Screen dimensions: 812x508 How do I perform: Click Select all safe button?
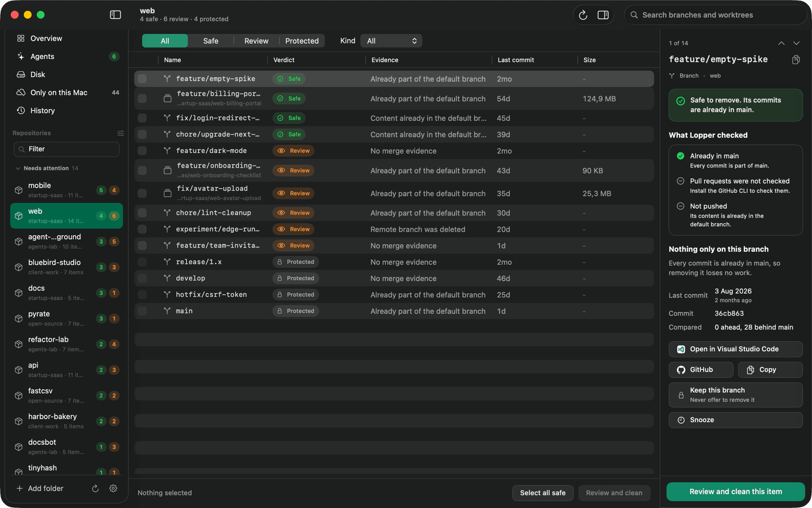pos(543,493)
